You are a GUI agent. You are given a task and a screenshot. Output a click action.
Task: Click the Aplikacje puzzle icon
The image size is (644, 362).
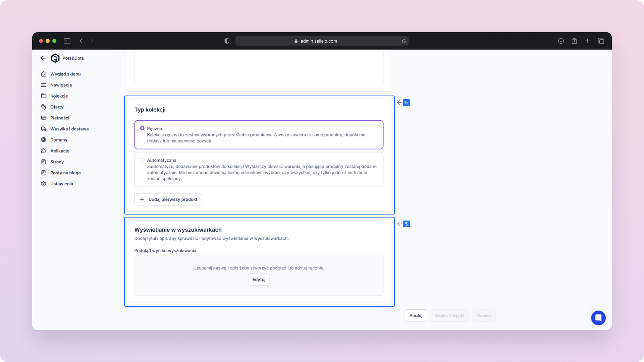coord(44,151)
